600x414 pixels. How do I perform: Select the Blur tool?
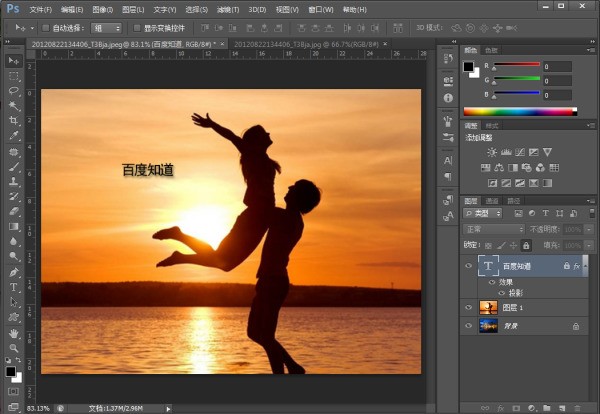pyautogui.click(x=14, y=241)
